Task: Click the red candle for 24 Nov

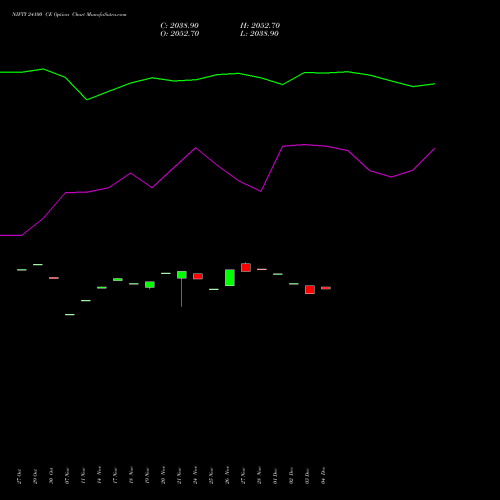Action: pos(198,276)
